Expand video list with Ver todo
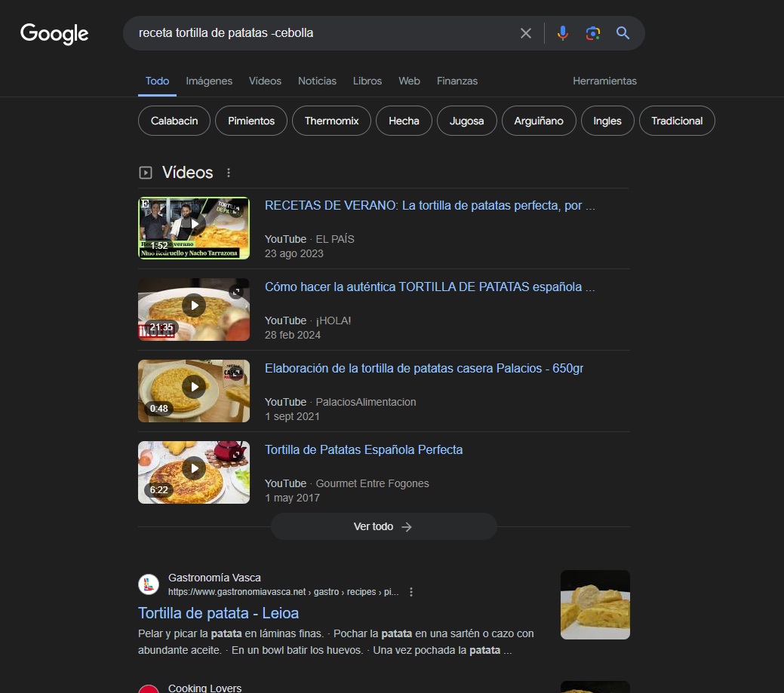The height and width of the screenshot is (693, 784). 383,526
